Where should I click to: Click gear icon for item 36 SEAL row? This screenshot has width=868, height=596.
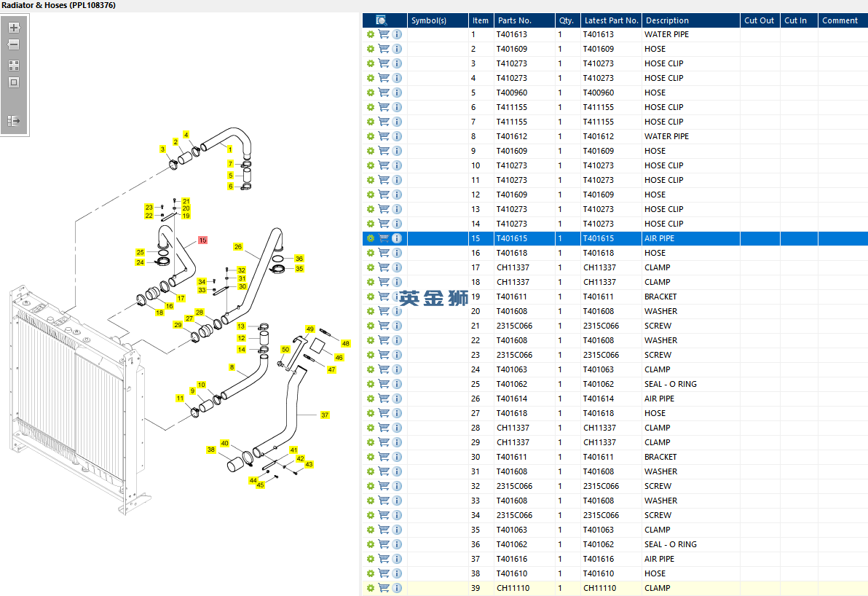tap(371, 544)
